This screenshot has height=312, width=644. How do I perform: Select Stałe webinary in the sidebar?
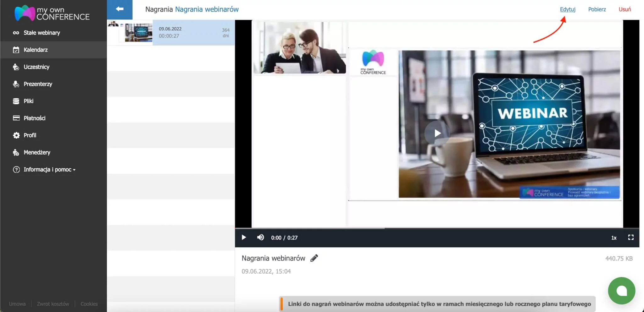pyautogui.click(x=41, y=32)
